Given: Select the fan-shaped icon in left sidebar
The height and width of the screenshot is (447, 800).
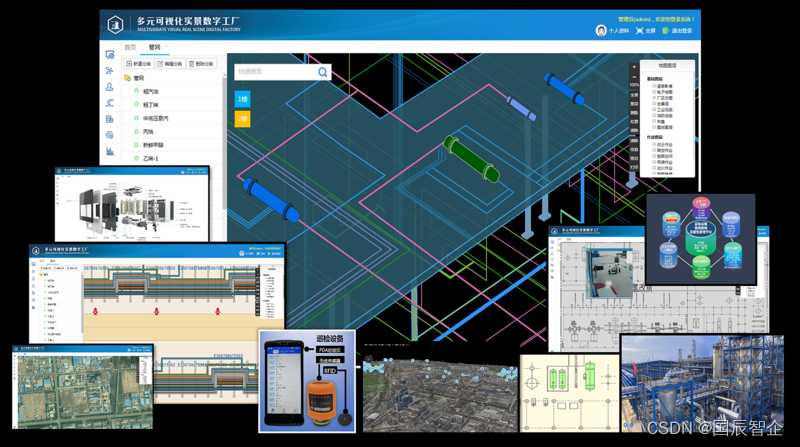Looking at the screenshot, I should pos(109,70).
